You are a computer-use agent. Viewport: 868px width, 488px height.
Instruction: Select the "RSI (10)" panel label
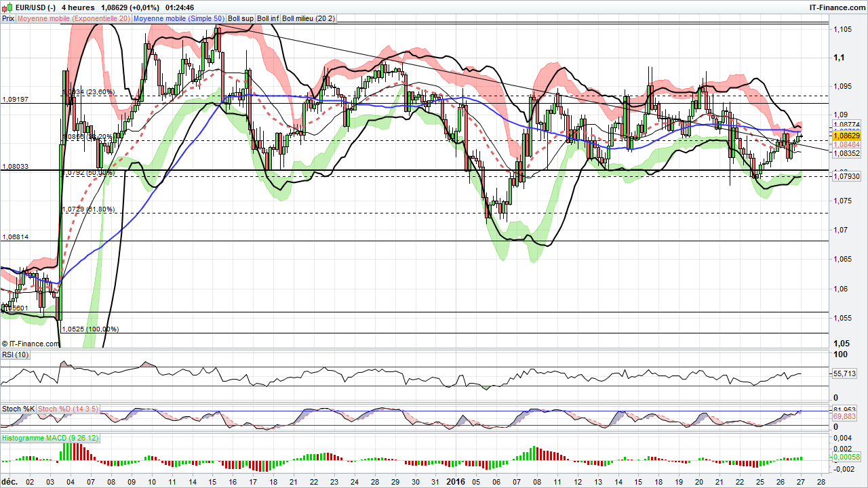(15, 354)
